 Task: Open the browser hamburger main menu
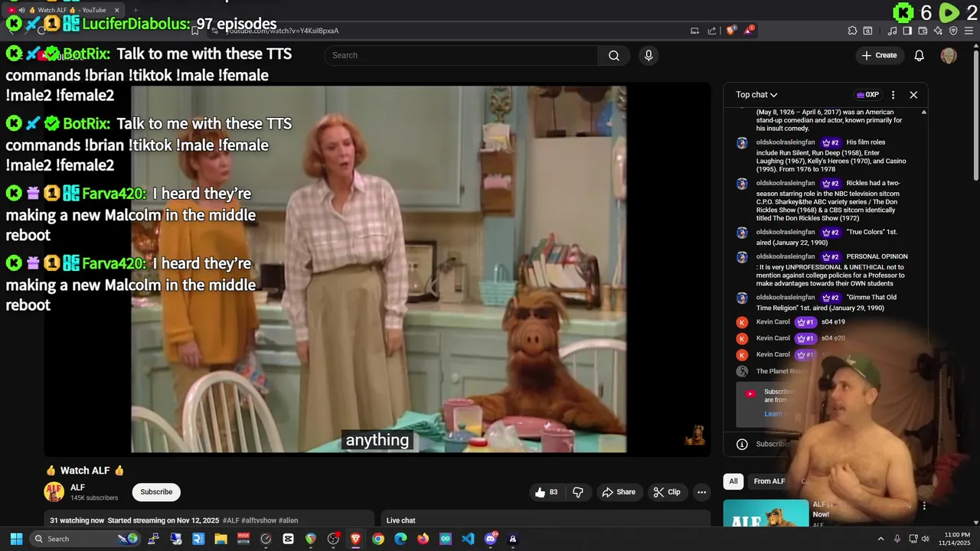coord(969,31)
